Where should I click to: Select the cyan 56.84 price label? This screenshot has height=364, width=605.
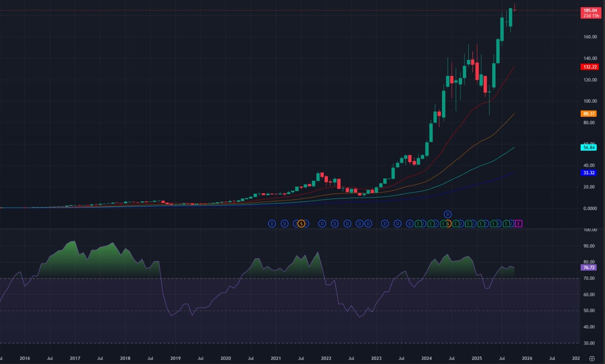[589, 147]
